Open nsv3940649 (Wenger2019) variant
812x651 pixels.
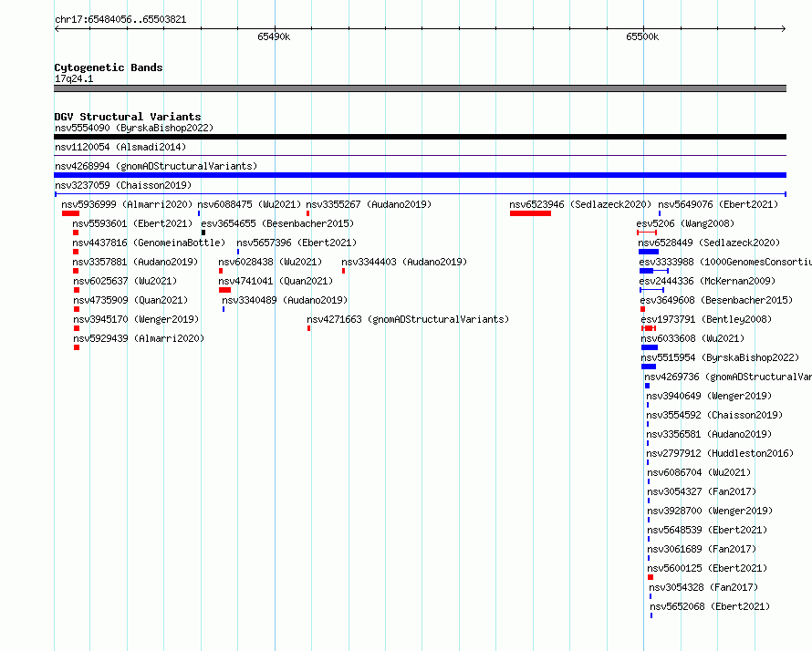click(x=710, y=396)
